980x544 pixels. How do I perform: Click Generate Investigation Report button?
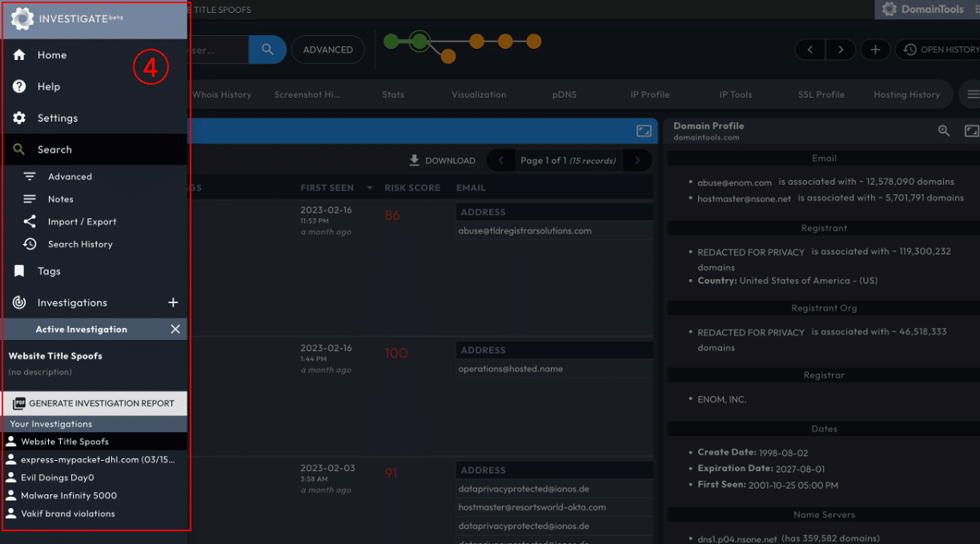(94, 403)
